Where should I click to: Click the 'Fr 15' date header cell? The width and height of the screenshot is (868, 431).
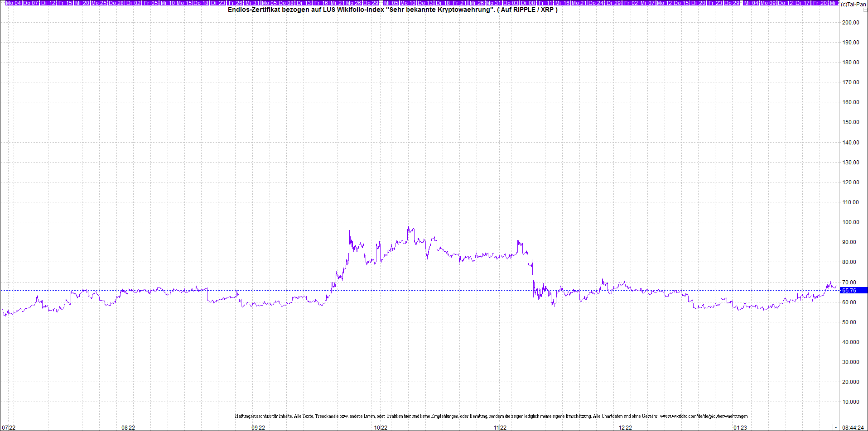(x=65, y=3)
